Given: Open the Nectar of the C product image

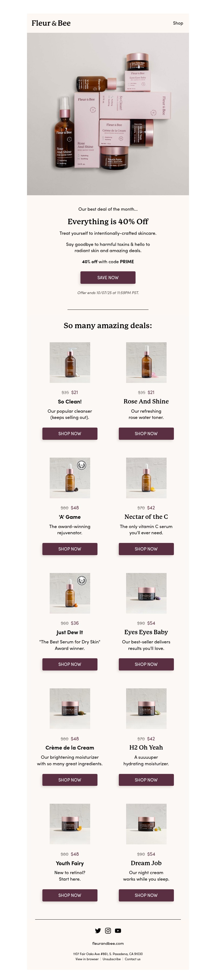Looking at the screenshot, I should (x=146, y=477).
